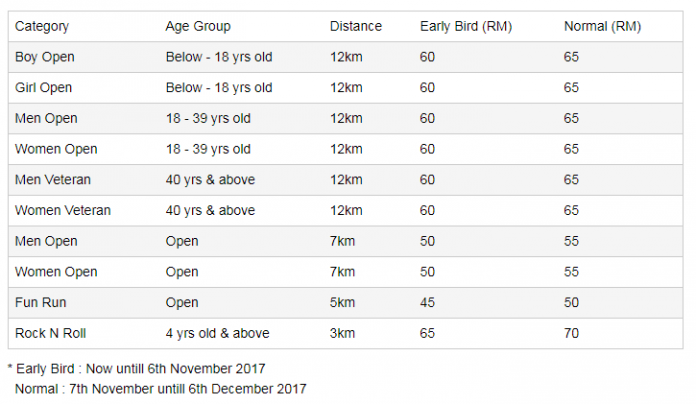Image resolution: width=696 pixels, height=404 pixels.
Task: Click the Girl Open category cell
Action: 43,88
